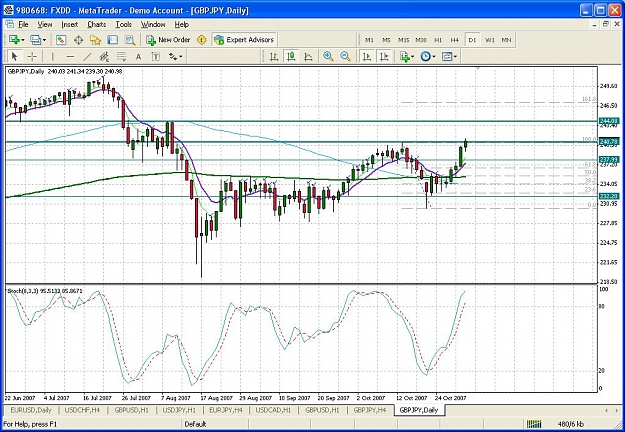Switch to the M5 timeframe
The image size is (625, 432).
tap(386, 40)
